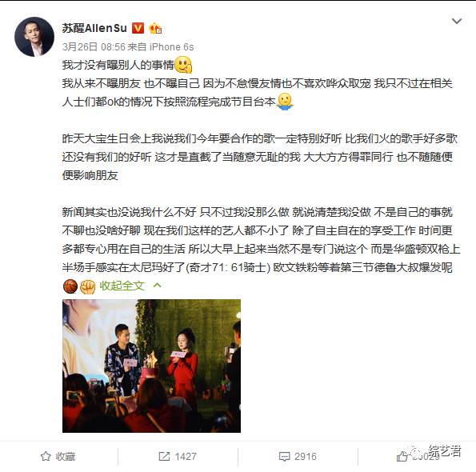The width and height of the screenshot is (476, 472).
Task: Click the shrugging emoji after 节目台本
Action: pyautogui.click(x=285, y=102)
